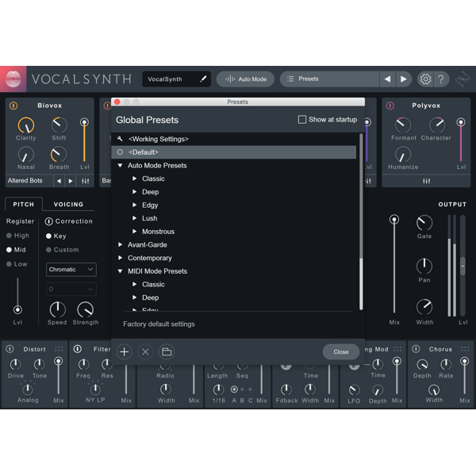Load the next global preset arrow
The height and width of the screenshot is (476, 476).
click(x=404, y=79)
